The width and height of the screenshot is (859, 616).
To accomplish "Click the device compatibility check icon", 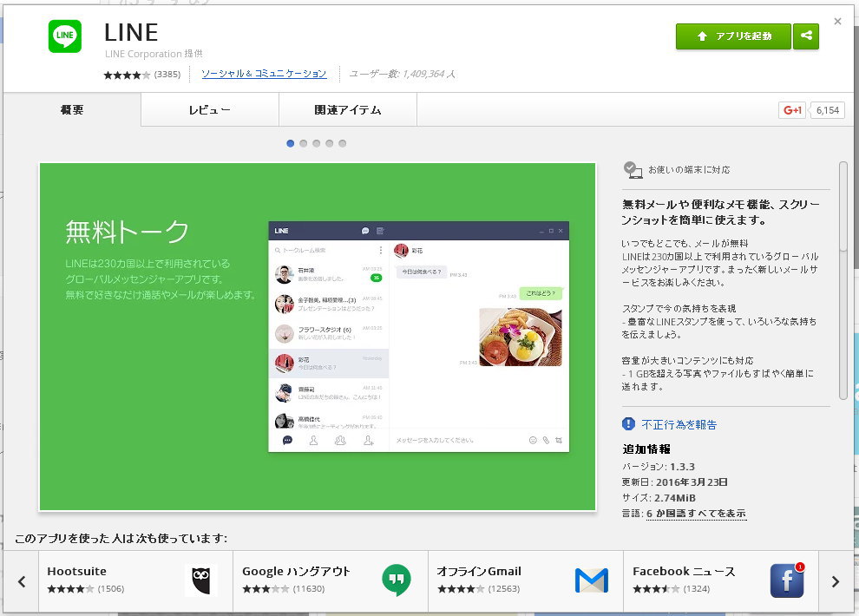I will 633,170.
